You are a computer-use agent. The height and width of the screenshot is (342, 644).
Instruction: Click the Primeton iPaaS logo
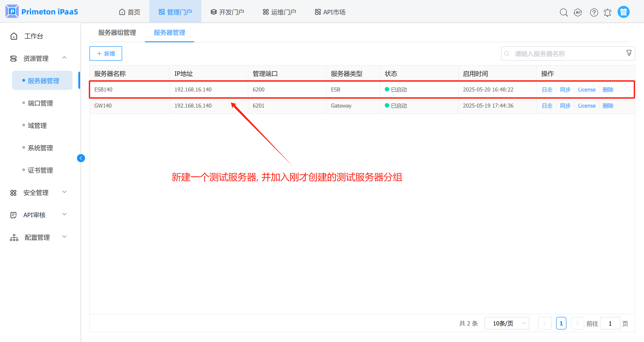pyautogui.click(x=42, y=11)
